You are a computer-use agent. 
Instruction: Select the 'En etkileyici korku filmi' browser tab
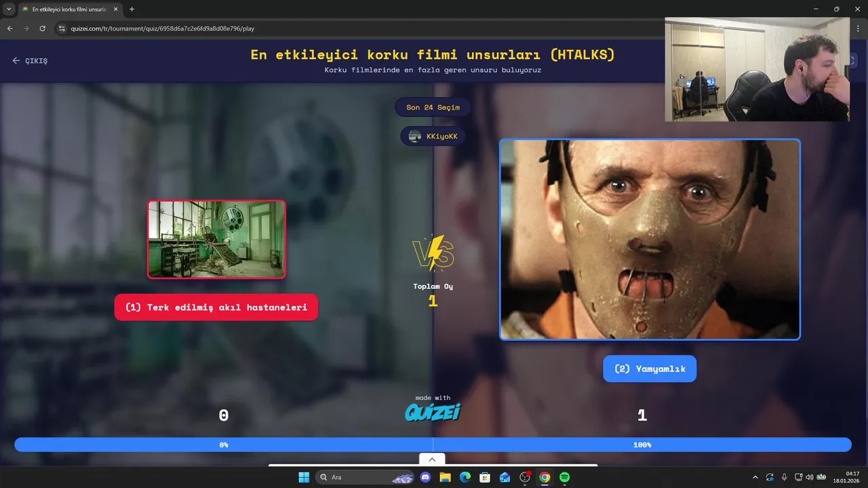[x=69, y=9]
